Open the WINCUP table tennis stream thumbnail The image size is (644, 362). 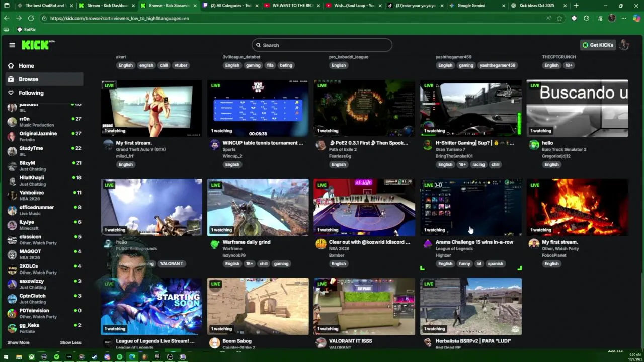258,108
